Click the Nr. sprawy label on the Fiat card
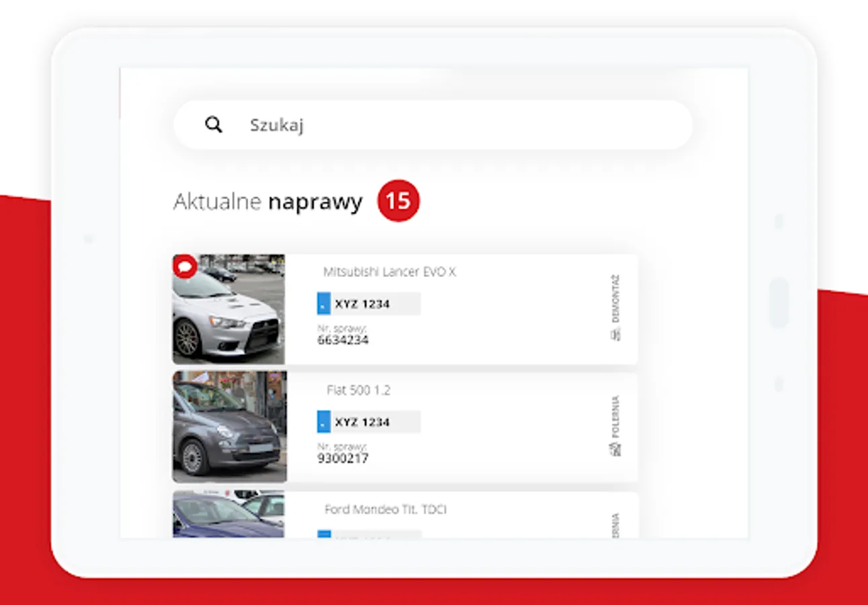The image size is (868, 605). tap(342, 446)
